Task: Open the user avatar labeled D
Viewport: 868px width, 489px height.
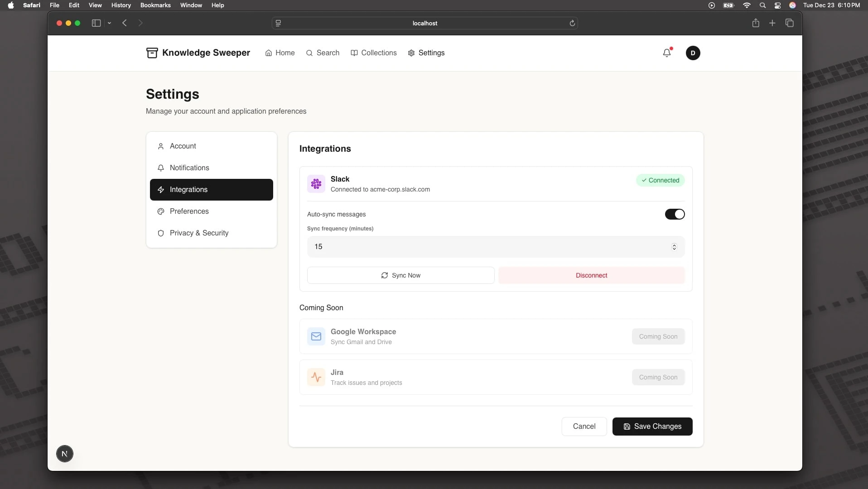Action: click(693, 53)
